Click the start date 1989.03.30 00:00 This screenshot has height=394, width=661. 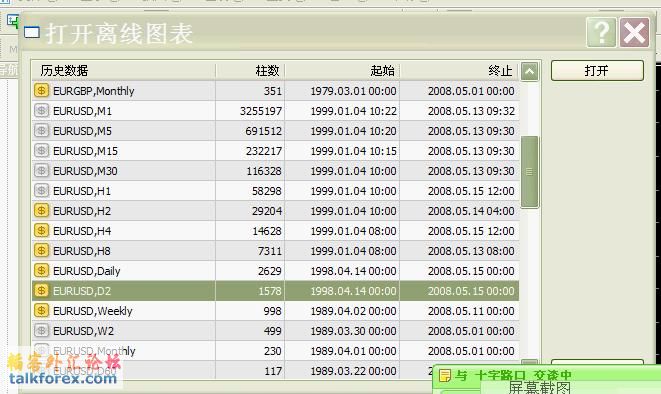pyautogui.click(x=353, y=331)
